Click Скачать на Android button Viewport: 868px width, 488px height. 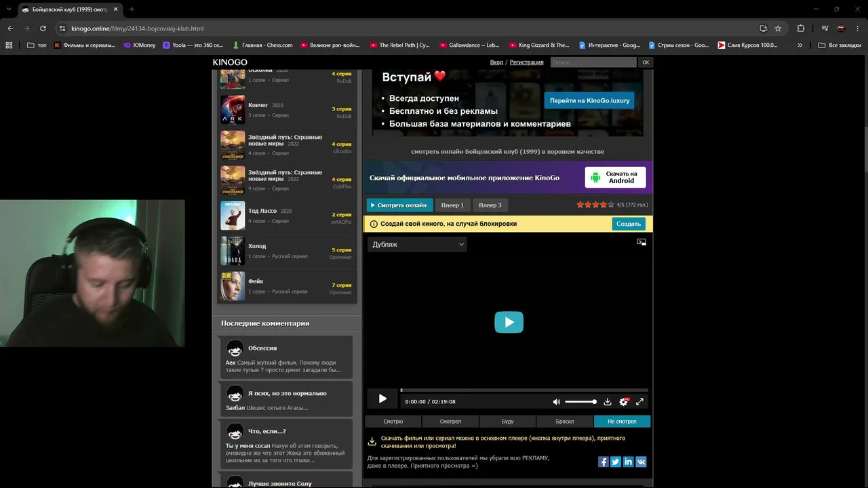tap(615, 178)
